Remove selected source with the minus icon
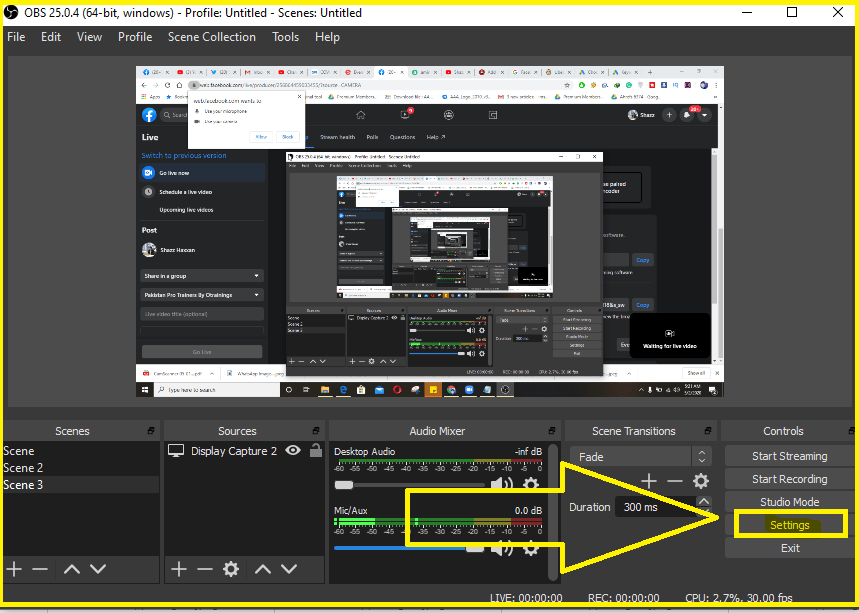 pos(205,569)
